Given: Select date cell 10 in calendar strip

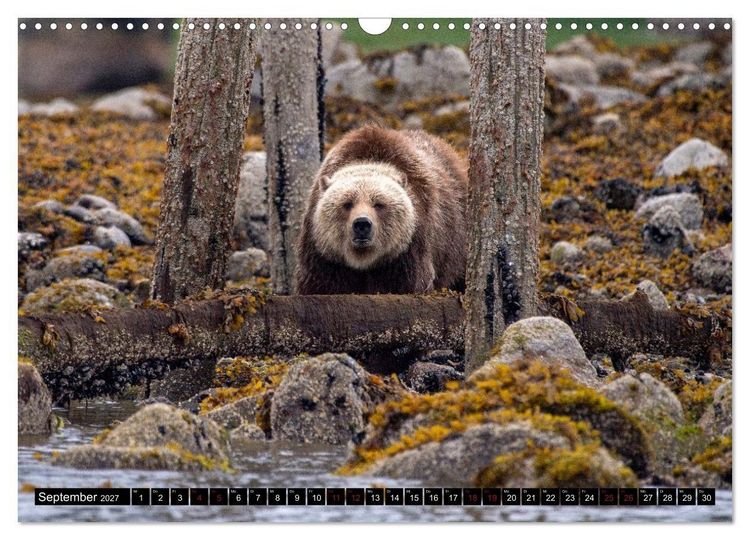Looking at the screenshot, I should click(316, 497).
